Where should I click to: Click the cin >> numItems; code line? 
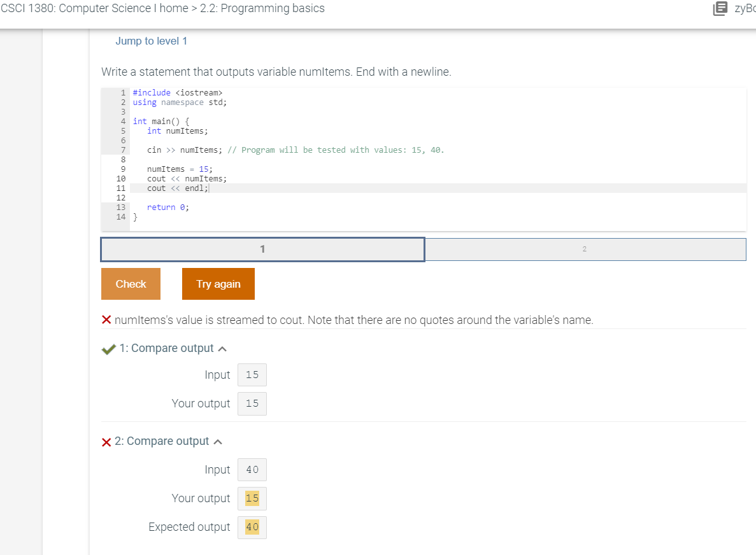pos(185,150)
